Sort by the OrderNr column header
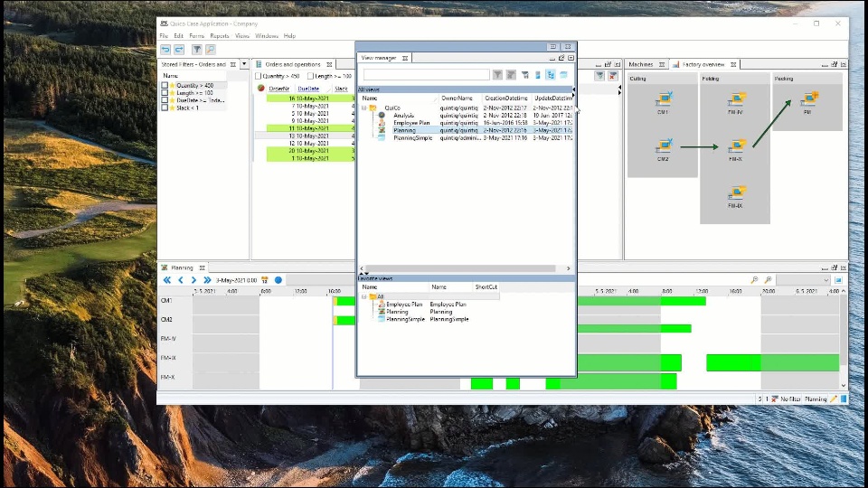 click(x=279, y=89)
